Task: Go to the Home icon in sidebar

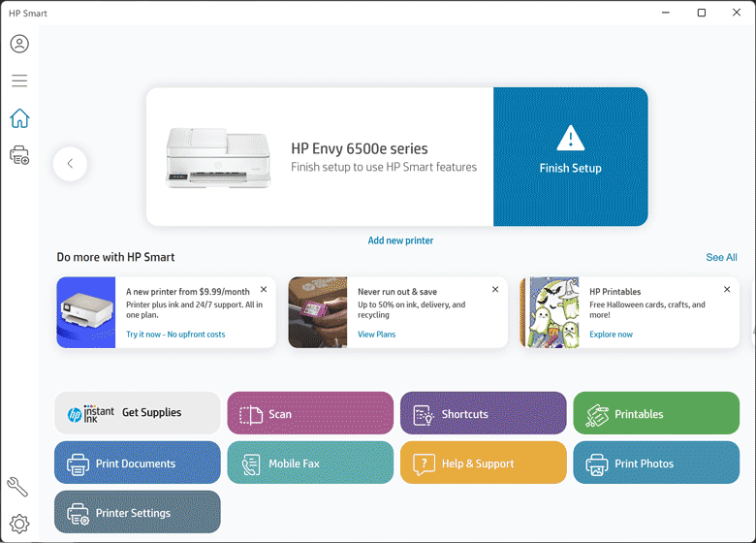Action: click(19, 118)
